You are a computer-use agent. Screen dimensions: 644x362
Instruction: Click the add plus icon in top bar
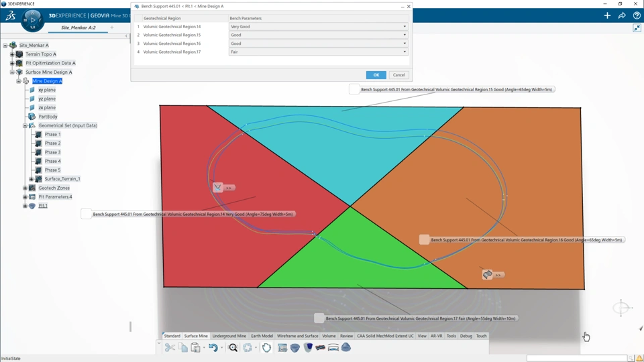point(607,15)
